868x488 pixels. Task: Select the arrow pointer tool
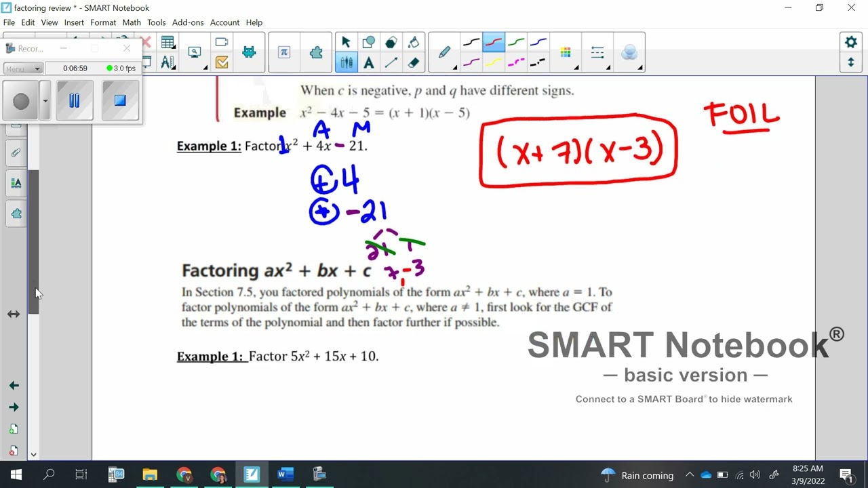click(x=346, y=42)
